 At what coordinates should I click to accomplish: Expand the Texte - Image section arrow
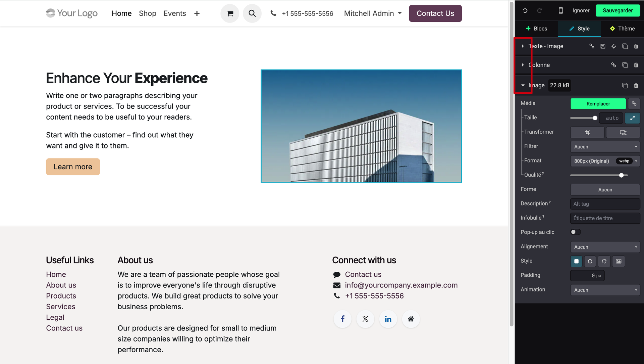click(523, 46)
